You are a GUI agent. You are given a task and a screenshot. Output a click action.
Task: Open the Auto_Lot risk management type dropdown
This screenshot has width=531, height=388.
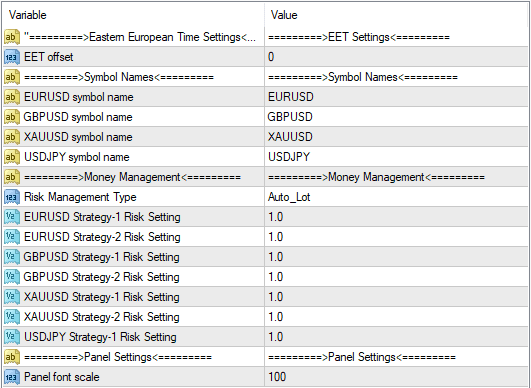pos(396,197)
